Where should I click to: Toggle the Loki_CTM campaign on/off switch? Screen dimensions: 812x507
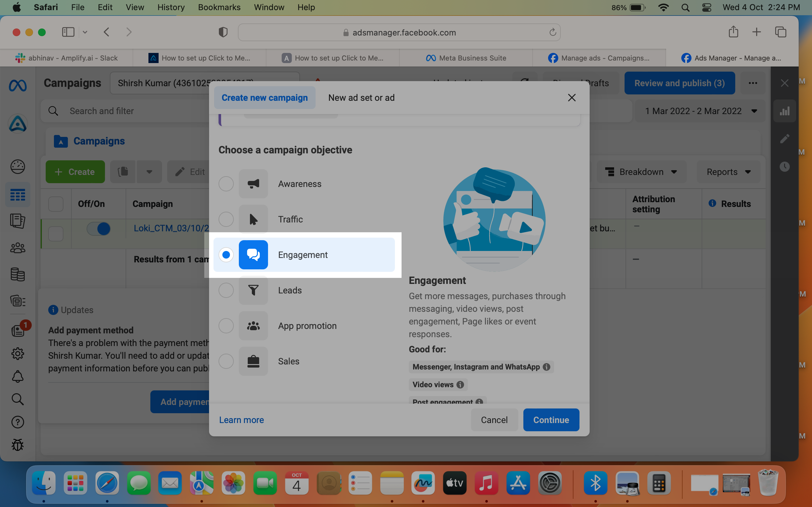99,229
